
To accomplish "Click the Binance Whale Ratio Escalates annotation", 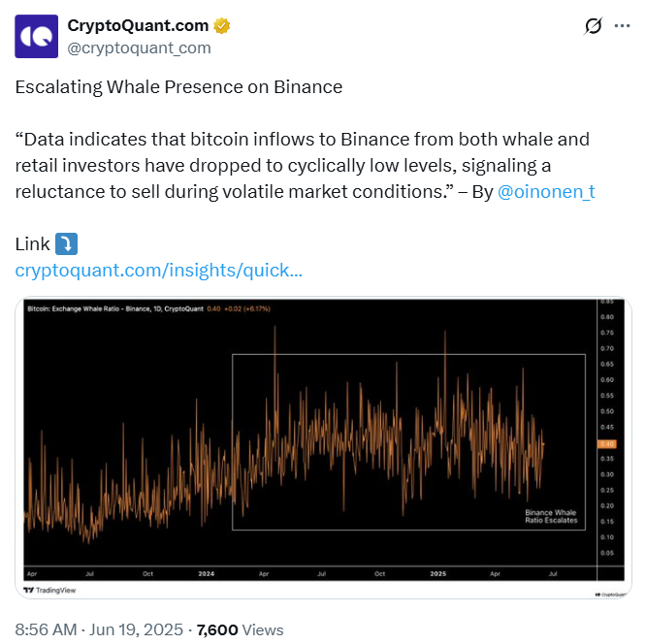I will [551, 516].
